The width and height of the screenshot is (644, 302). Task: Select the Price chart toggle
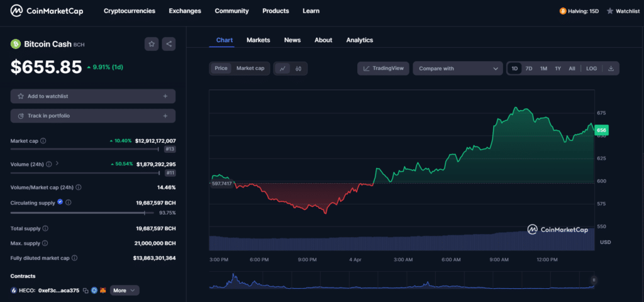(x=221, y=68)
